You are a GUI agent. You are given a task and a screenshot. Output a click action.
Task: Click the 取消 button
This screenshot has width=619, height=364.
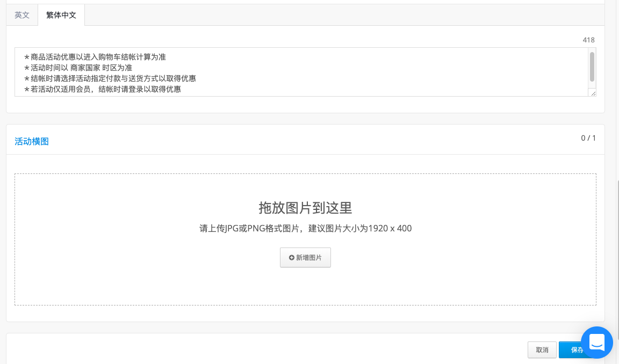tap(542, 350)
